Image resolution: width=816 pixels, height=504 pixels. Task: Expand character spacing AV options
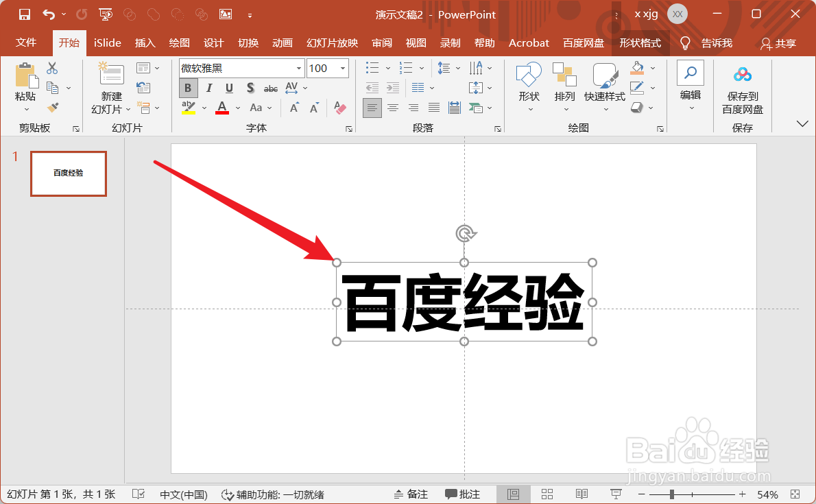(305, 88)
